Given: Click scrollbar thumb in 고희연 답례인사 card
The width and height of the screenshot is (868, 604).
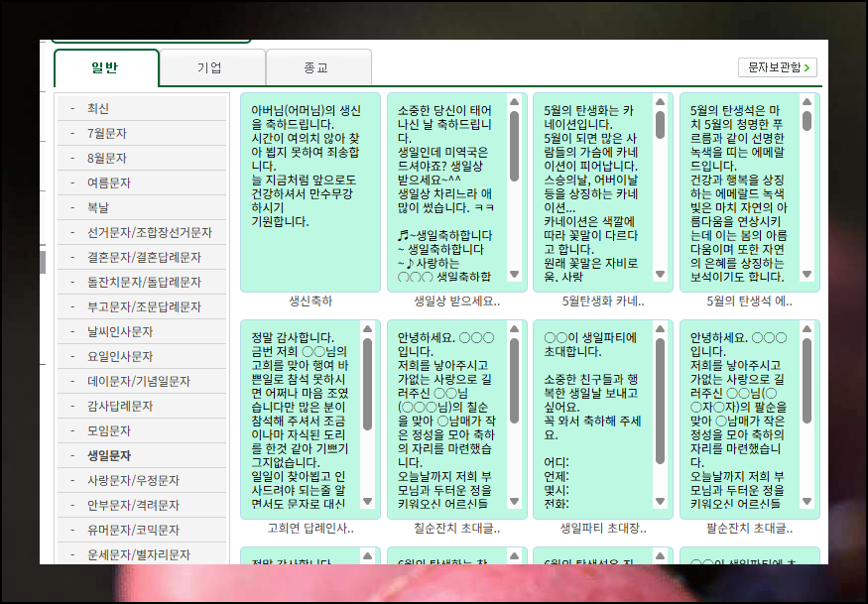Looking at the screenshot, I should pyautogui.click(x=368, y=384).
